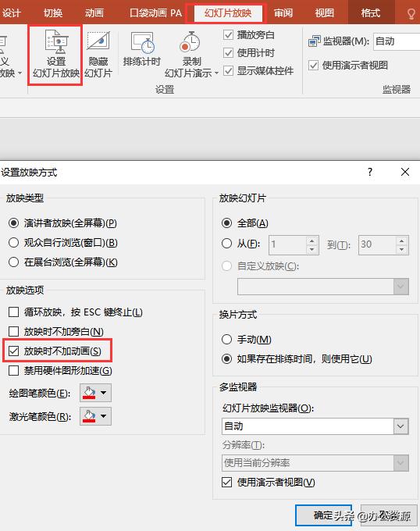Image resolution: width=420 pixels, height=531 pixels.
Task: Confirm dialog with 确定 button
Action: tap(323, 515)
